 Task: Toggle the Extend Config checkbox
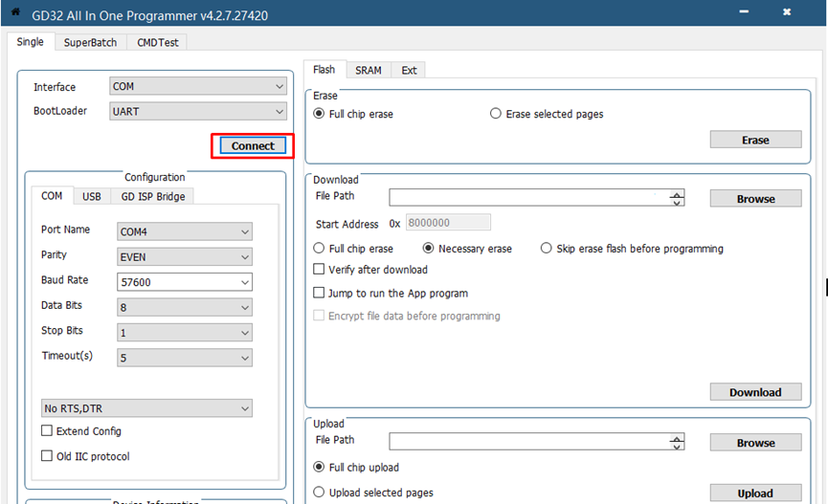(47, 431)
